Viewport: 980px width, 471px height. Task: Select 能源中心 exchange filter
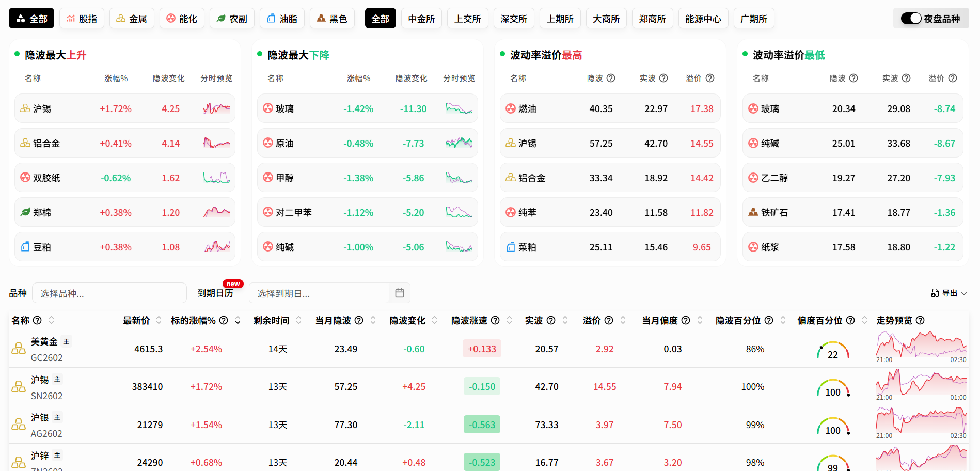point(703,19)
